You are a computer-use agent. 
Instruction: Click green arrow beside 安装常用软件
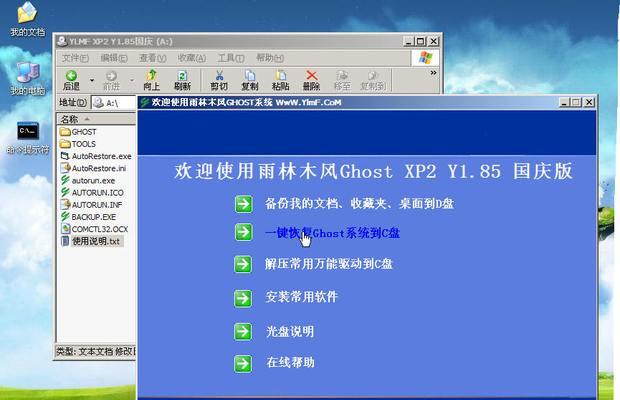click(243, 298)
